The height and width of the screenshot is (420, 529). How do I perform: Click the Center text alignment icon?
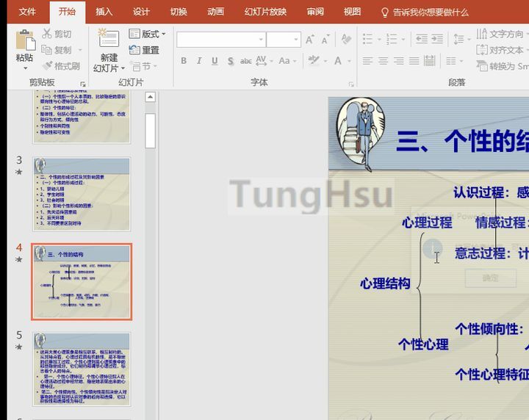(383, 61)
